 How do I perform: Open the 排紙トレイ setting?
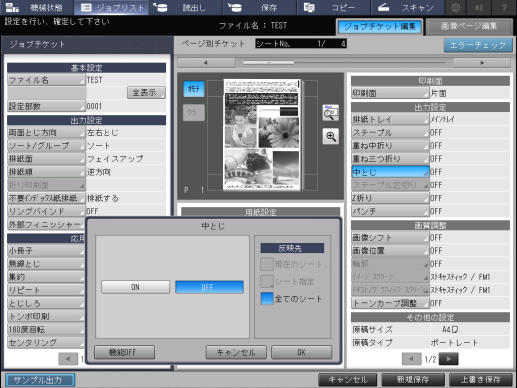pos(390,119)
